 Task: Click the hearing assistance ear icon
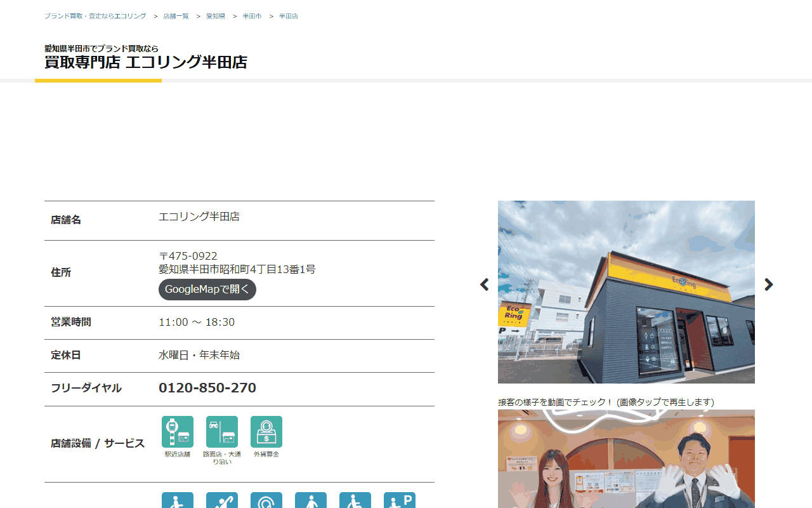point(266,500)
